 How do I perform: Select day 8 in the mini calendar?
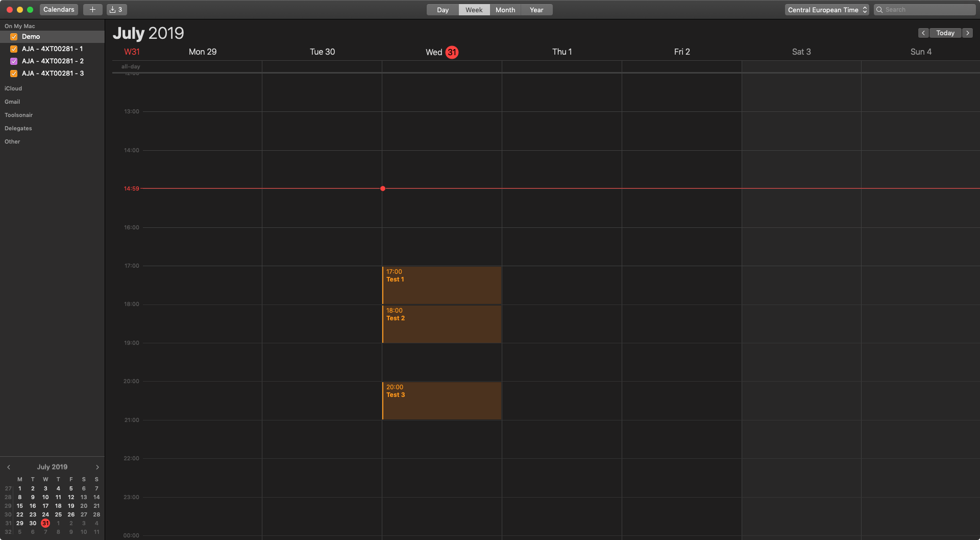click(x=20, y=497)
